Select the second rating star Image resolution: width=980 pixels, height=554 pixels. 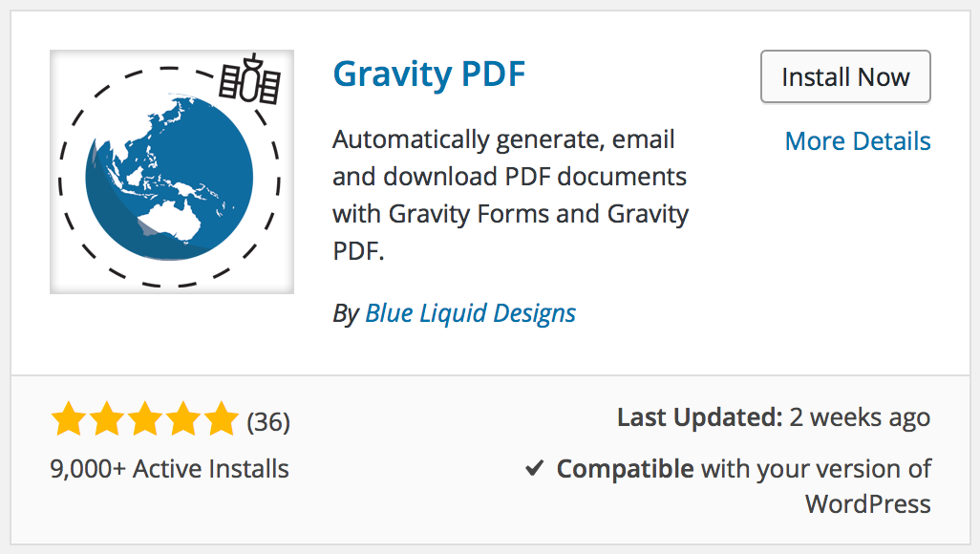[107, 418]
